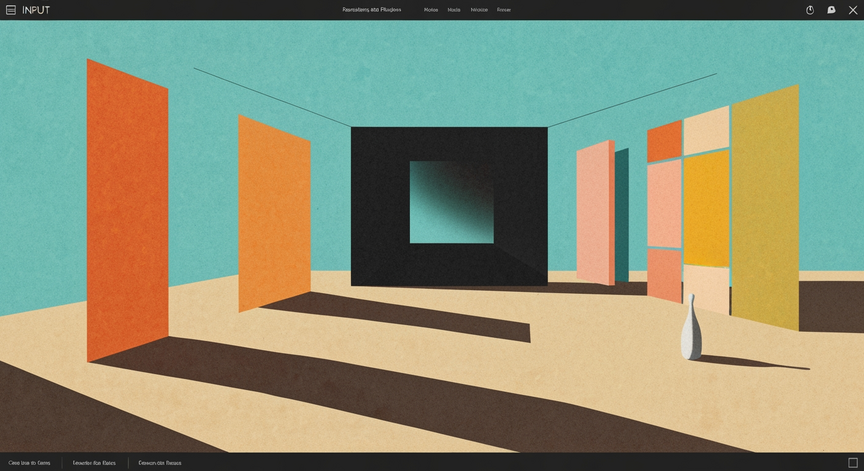The width and height of the screenshot is (864, 471).
Task: Click the middle bottom bar text button
Action: click(94, 463)
